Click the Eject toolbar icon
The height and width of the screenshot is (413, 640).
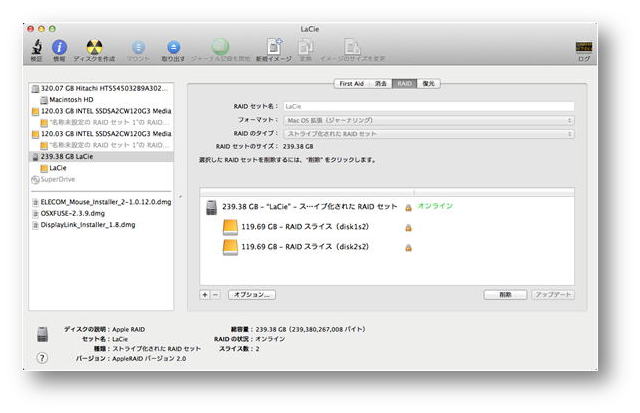tap(173, 47)
